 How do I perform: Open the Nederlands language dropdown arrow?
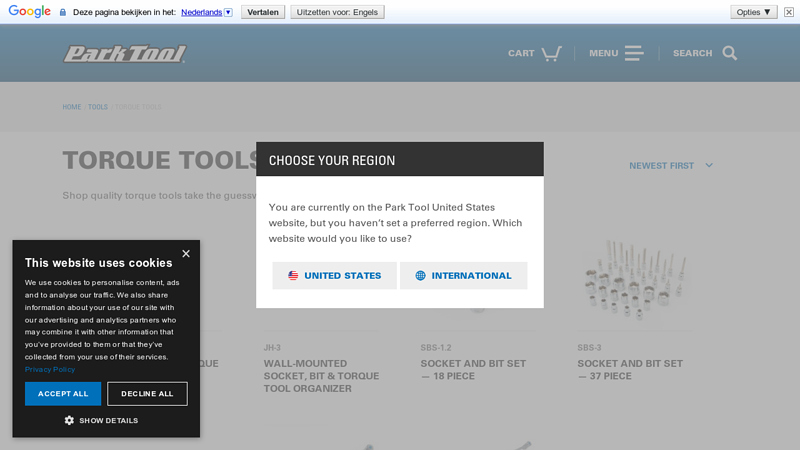[229, 12]
